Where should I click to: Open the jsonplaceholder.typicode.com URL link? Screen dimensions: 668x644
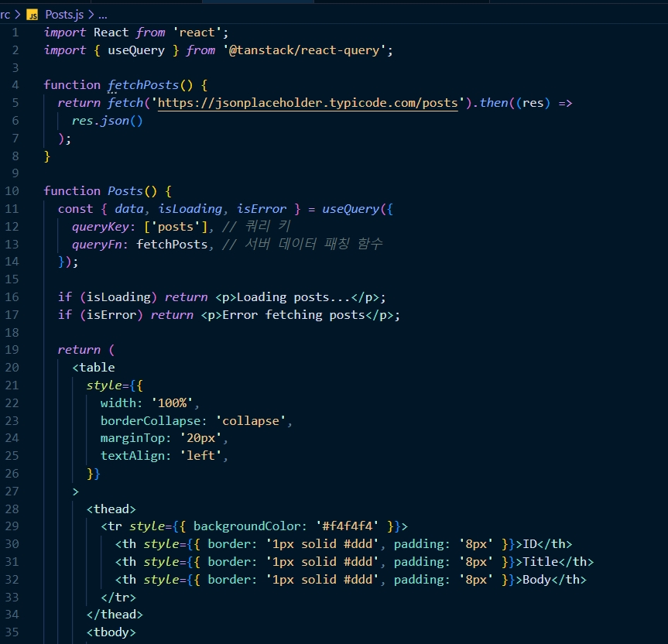click(307, 103)
